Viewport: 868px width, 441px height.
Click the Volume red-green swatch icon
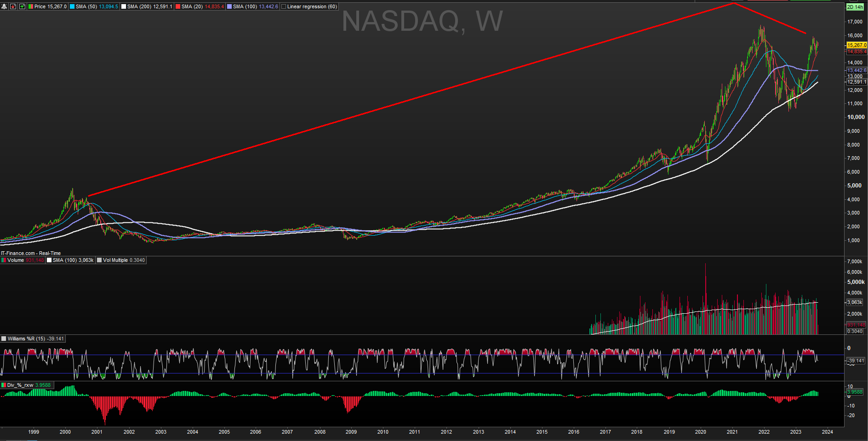(x=4, y=260)
